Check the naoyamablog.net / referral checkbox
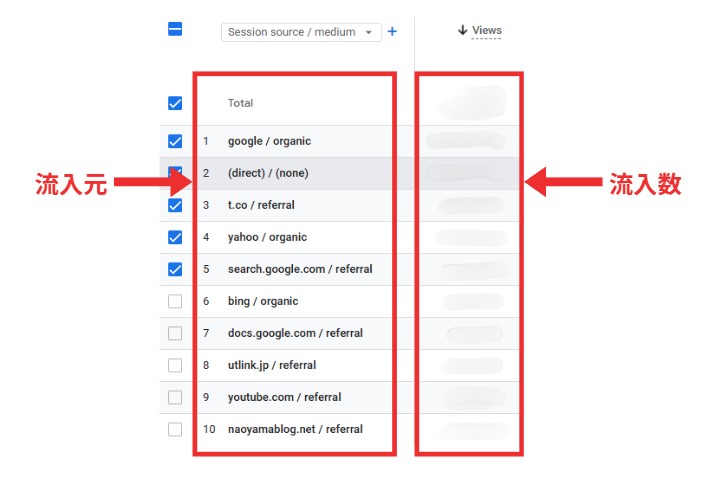Image resolution: width=712 pixels, height=481 pixels. click(175, 429)
